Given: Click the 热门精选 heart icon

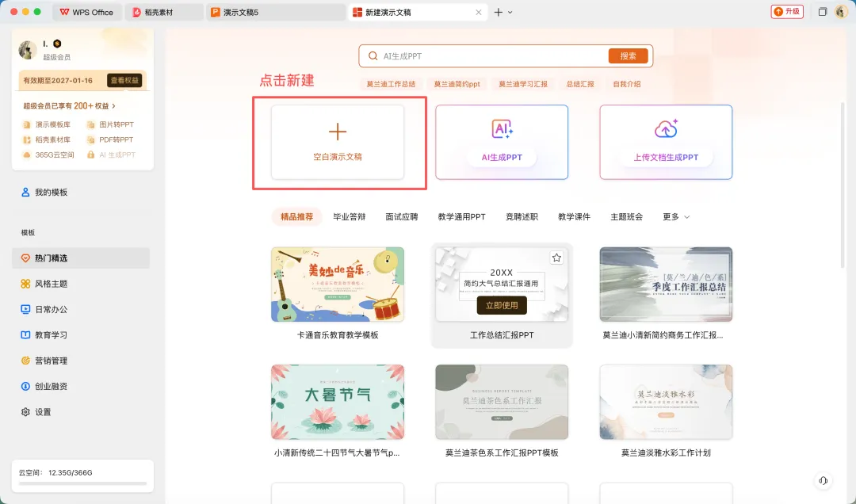Looking at the screenshot, I should (x=25, y=258).
